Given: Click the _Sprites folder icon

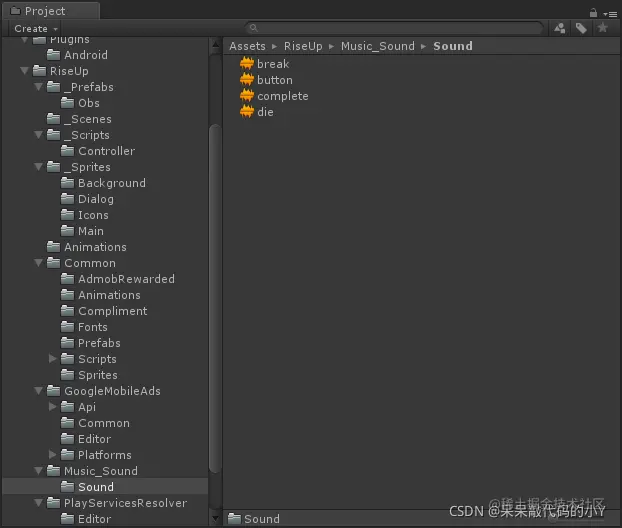Looking at the screenshot, I should [x=54, y=167].
